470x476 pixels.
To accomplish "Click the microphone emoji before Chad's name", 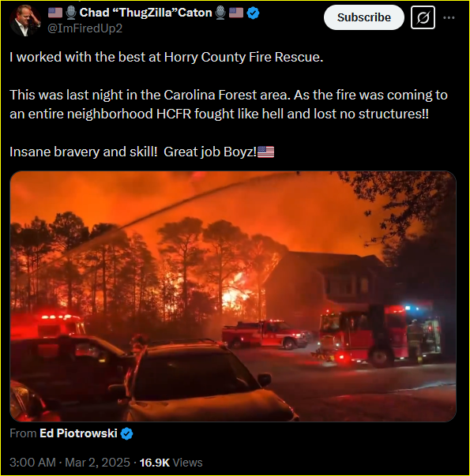I will 71,13.
